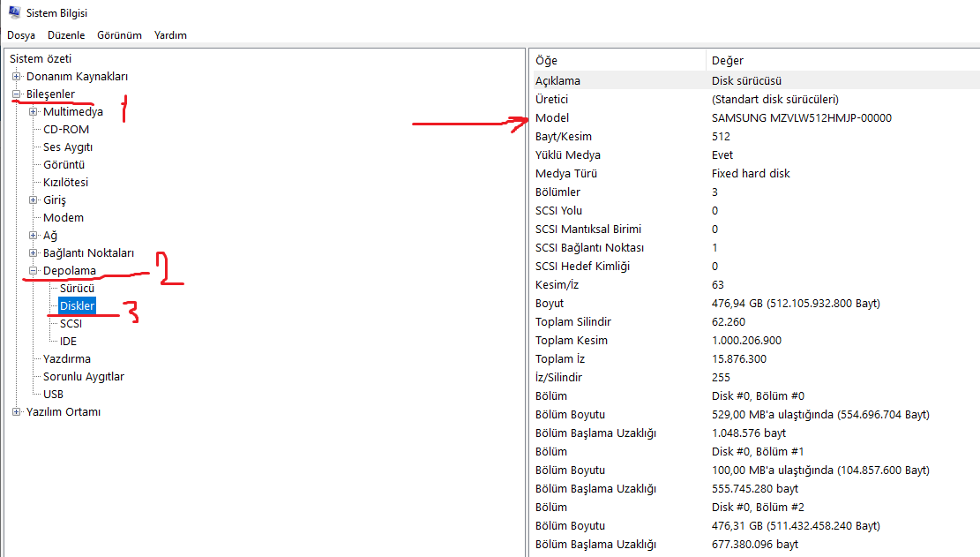Screen dimensions: 980x557
Task: Click the 677.380.096 bayt value
Action: click(x=754, y=545)
